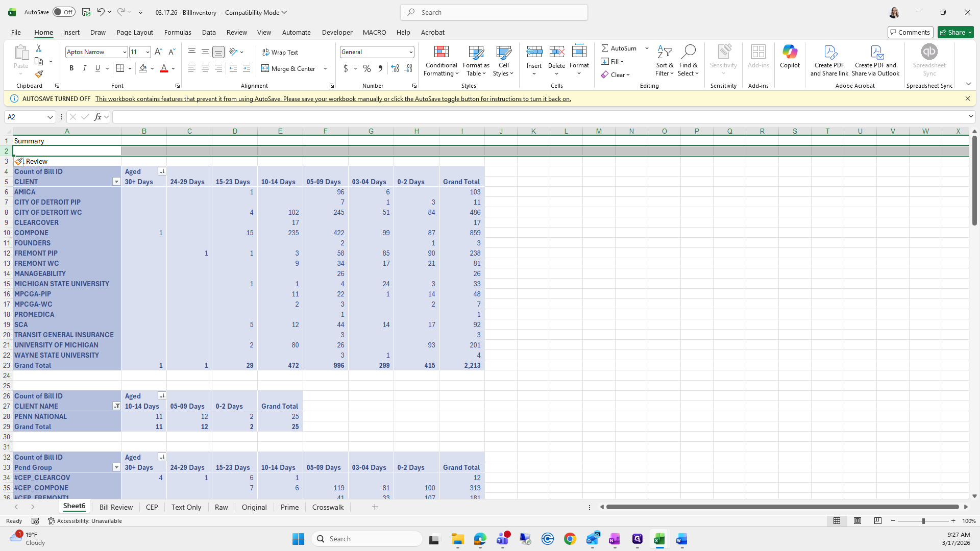Click the zoom slider handle
The width and height of the screenshot is (980, 551).
tap(923, 521)
